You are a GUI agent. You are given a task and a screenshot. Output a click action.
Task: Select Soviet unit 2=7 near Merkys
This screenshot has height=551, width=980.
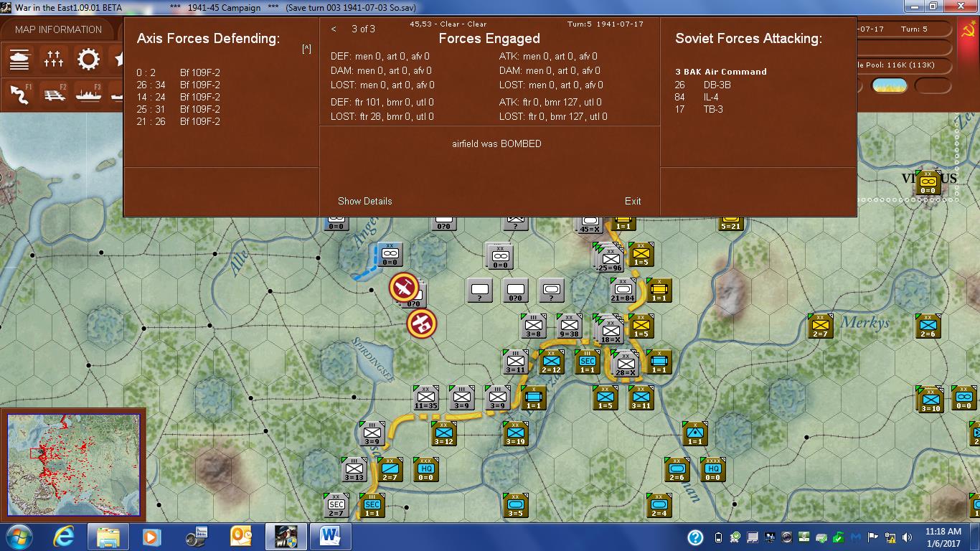click(820, 326)
